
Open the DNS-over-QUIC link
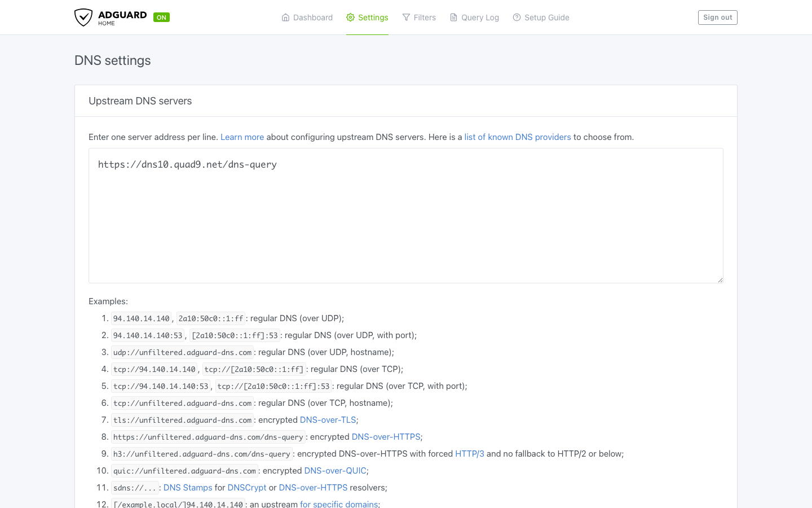coord(335,471)
